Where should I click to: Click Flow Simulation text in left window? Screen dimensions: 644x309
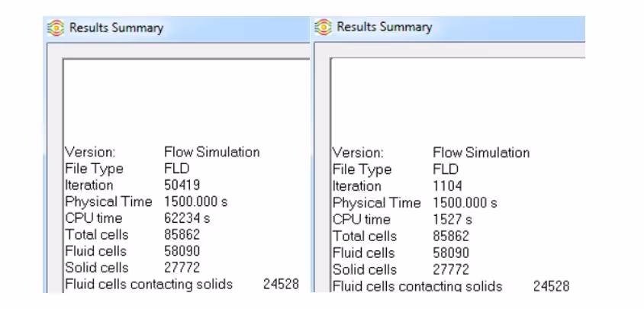[x=212, y=152]
